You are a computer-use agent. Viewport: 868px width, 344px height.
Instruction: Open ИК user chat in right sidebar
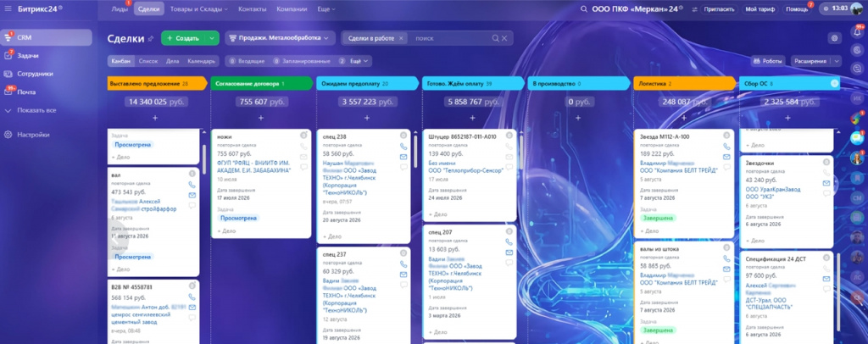click(x=858, y=98)
